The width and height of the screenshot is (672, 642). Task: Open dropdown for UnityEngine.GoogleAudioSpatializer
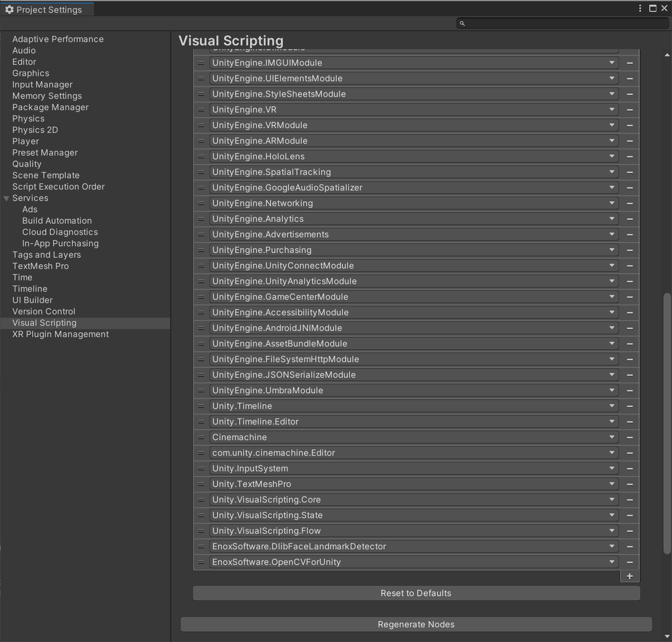414,188
